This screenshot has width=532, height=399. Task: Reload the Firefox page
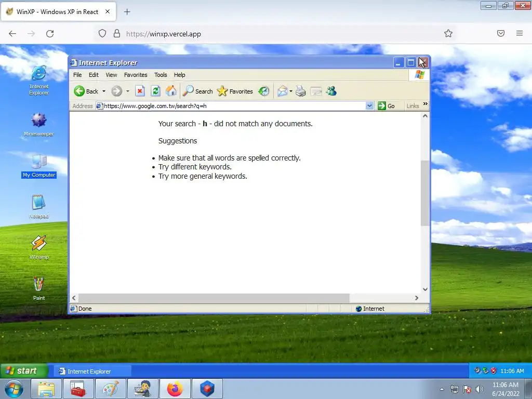50,34
